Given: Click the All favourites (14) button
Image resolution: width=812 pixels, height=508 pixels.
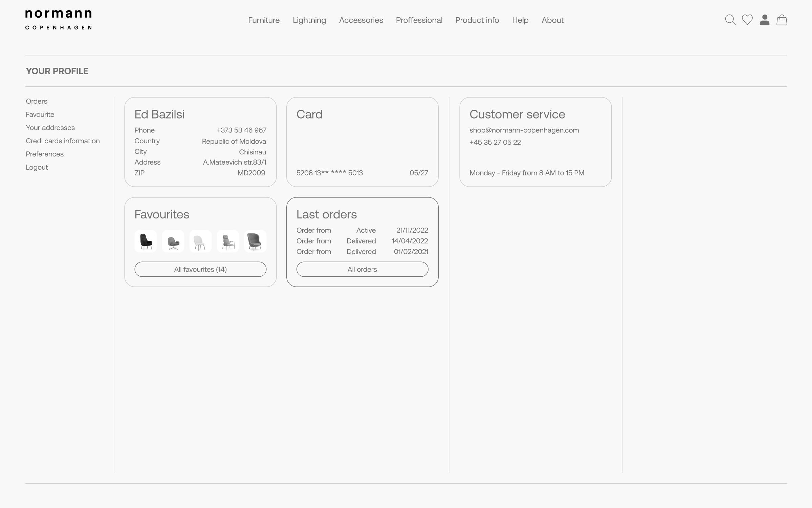Looking at the screenshot, I should coord(200,269).
